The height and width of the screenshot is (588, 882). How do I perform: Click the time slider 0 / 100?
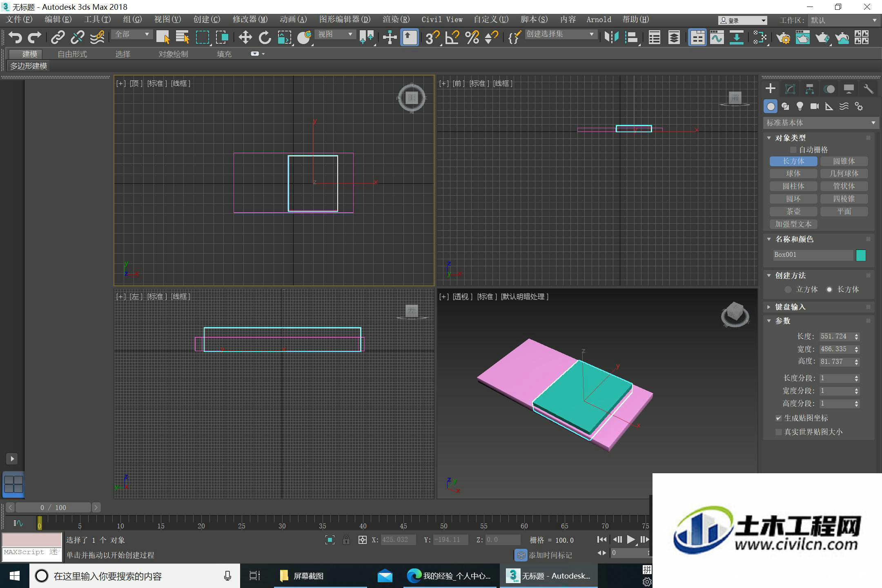(x=53, y=508)
